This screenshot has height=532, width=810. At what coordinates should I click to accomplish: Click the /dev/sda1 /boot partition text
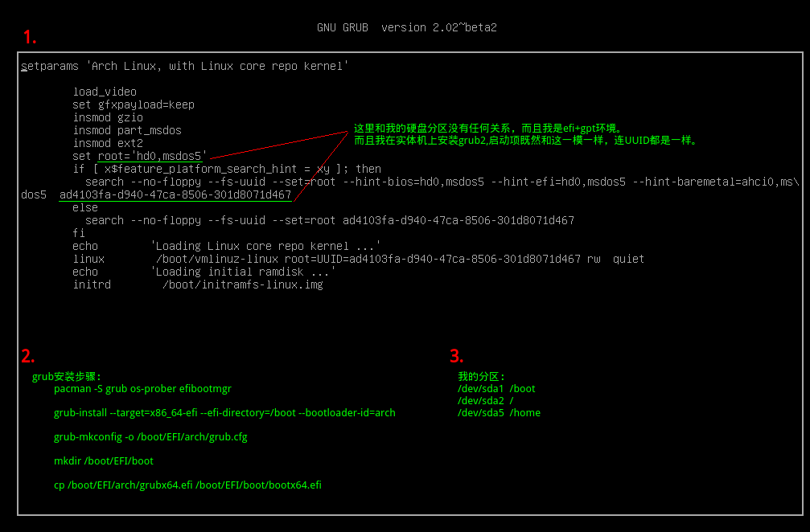tap(496, 388)
